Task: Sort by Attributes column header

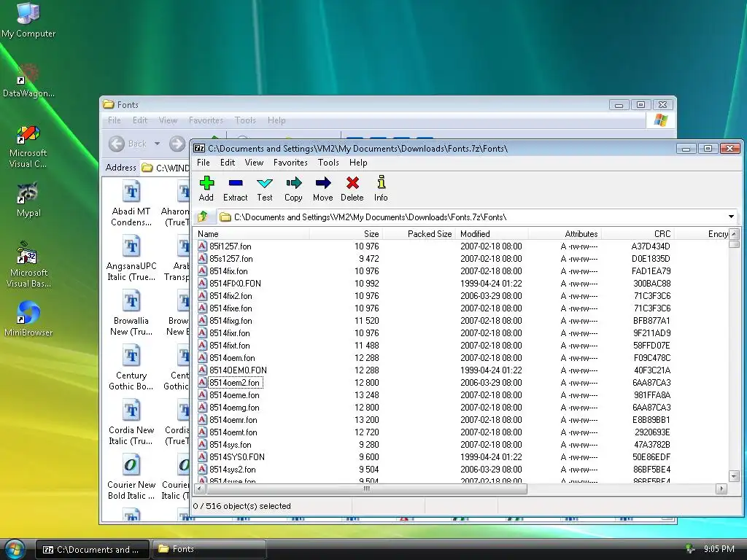Action: pos(565,234)
